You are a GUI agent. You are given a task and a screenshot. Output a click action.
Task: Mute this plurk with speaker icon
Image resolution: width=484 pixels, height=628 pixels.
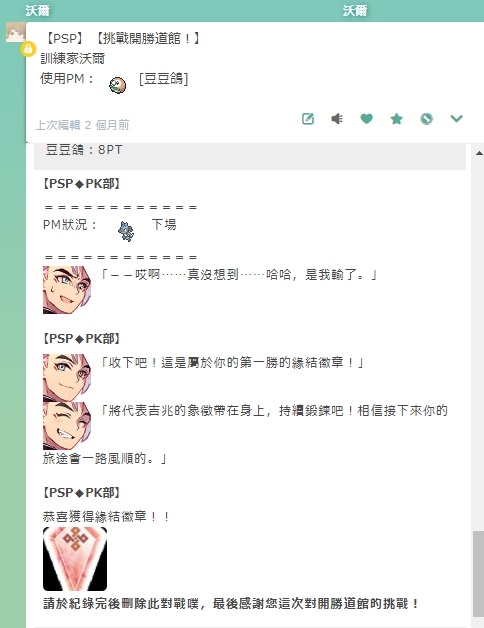(337, 119)
